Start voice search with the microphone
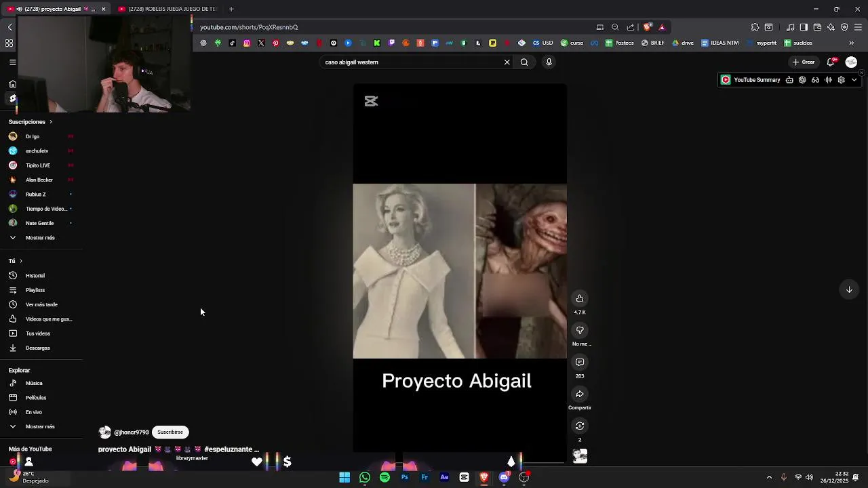868x488 pixels. (x=549, y=62)
